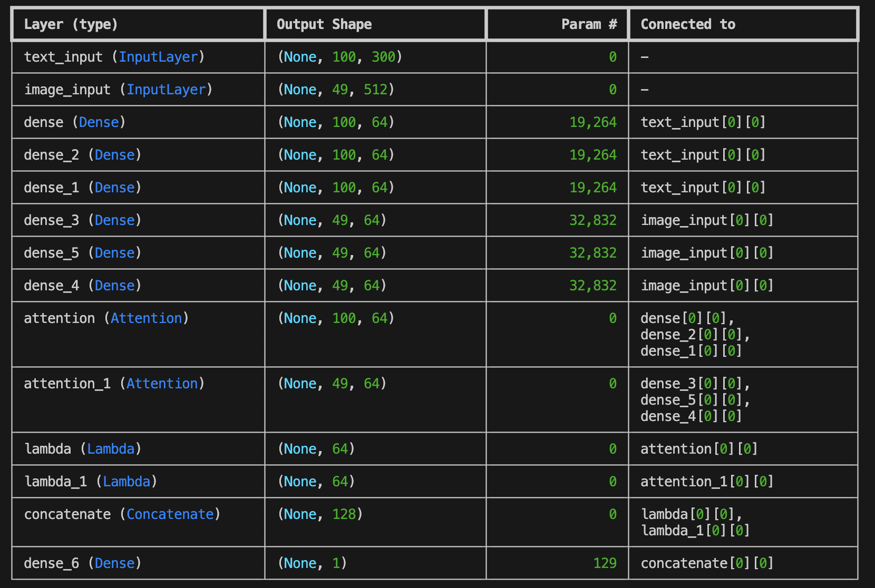Select the 129 parameter count value
Image resolution: width=875 pixels, height=588 pixels.
click(x=605, y=563)
